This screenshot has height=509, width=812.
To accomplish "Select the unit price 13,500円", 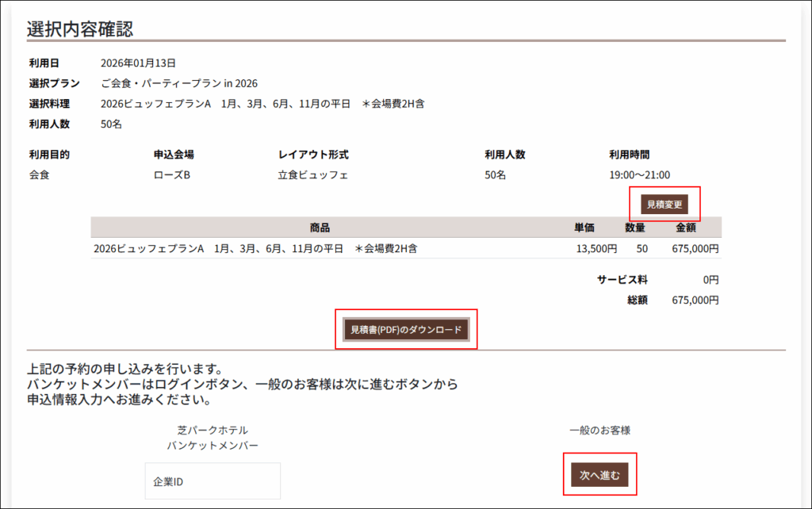I will click(596, 249).
